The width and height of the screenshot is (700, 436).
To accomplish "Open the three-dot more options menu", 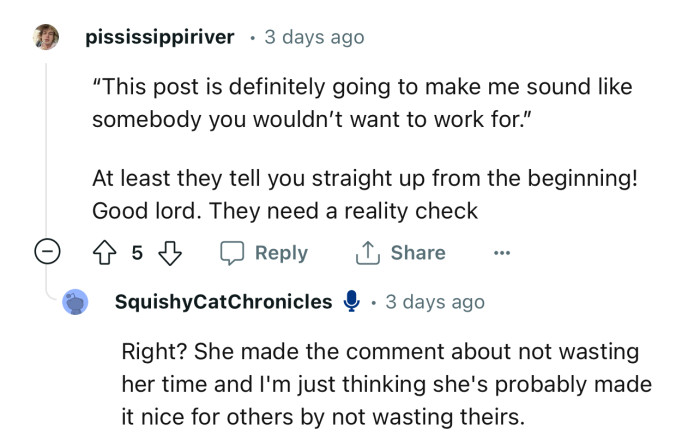I will coord(502,253).
